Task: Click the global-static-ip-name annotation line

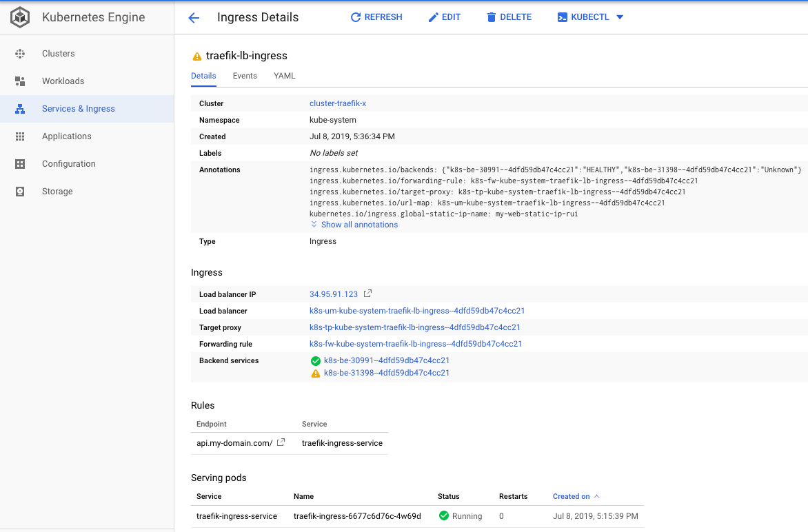Action: [x=444, y=214]
